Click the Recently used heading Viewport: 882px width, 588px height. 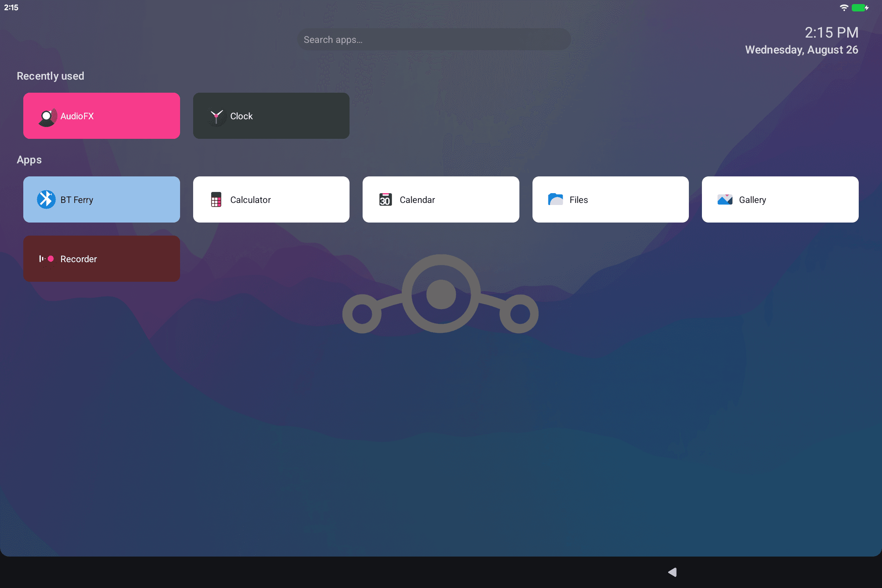point(50,76)
